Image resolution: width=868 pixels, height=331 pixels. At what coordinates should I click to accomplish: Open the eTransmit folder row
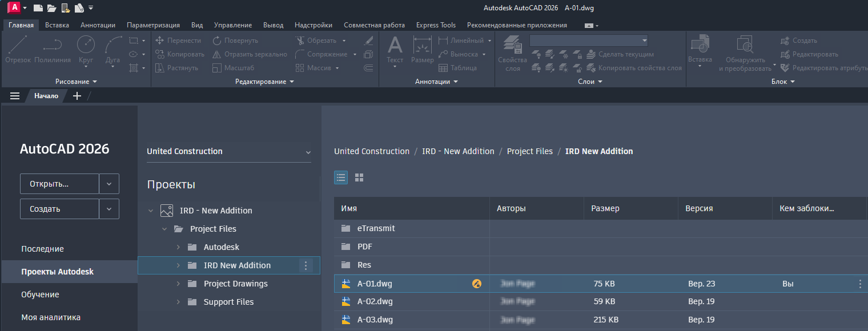point(601,228)
